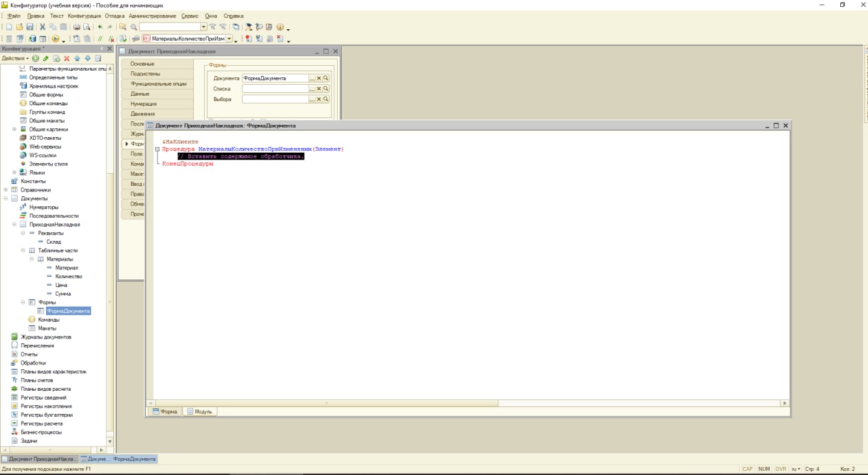The height and width of the screenshot is (475, 868).
Task: Click the red delete icon in configuration panel
Action: (x=66, y=58)
